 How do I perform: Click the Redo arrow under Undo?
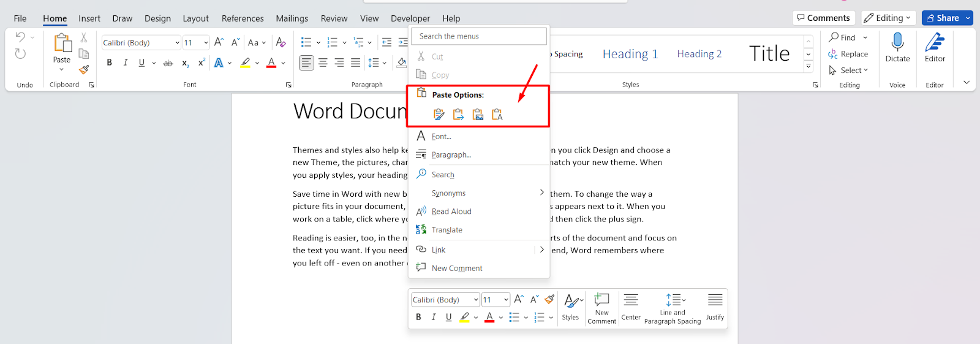pos(20,54)
